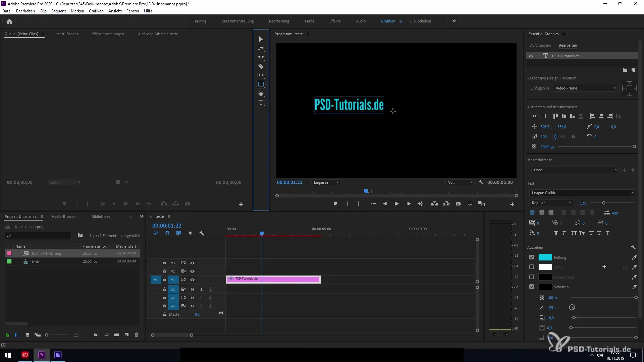Viewport: 644px width, 362px height.
Task: Open Einpassen zoom level dropdown
Action: coord(326,182)
